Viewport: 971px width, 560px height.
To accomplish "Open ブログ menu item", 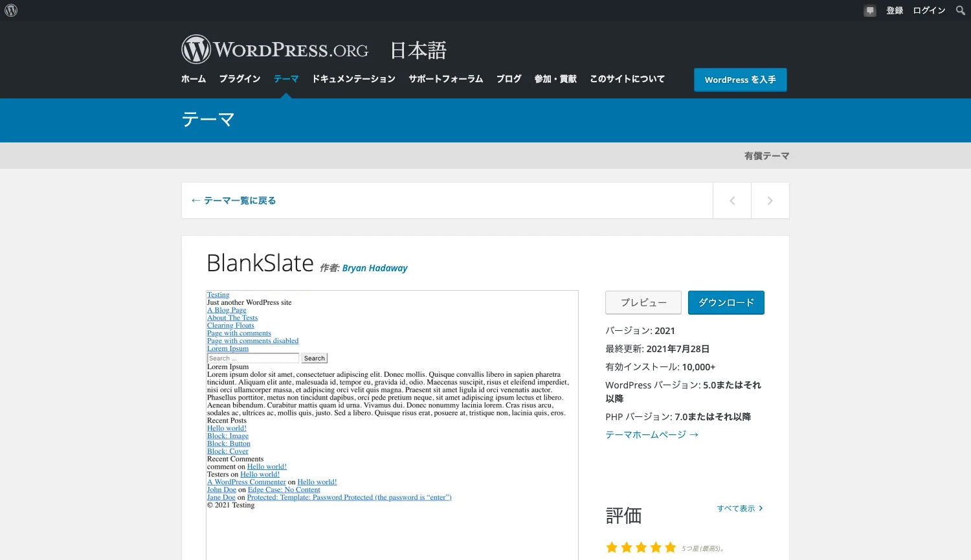I will tap(509, 79).
